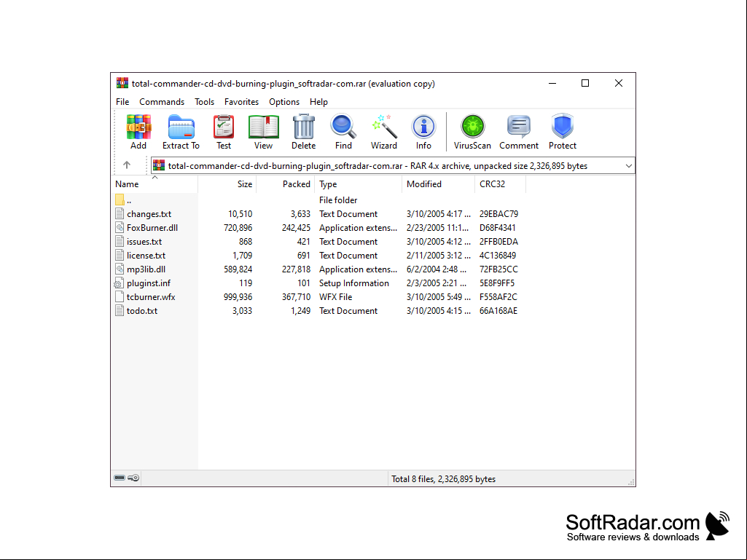Click the File folder type cell
The height and width of the screenshot is (560, 747).
(x=338, y=200)
